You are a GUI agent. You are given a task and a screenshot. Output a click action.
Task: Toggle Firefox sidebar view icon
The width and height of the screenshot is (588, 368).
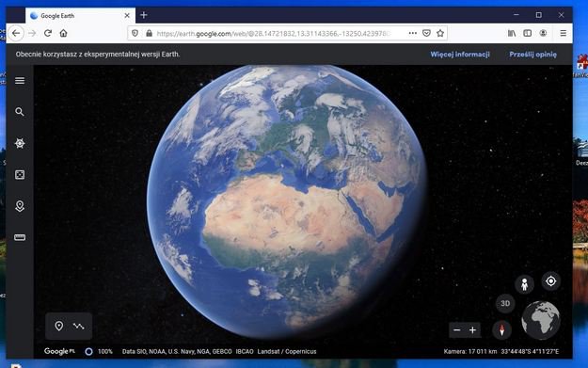tap(527, 33)
